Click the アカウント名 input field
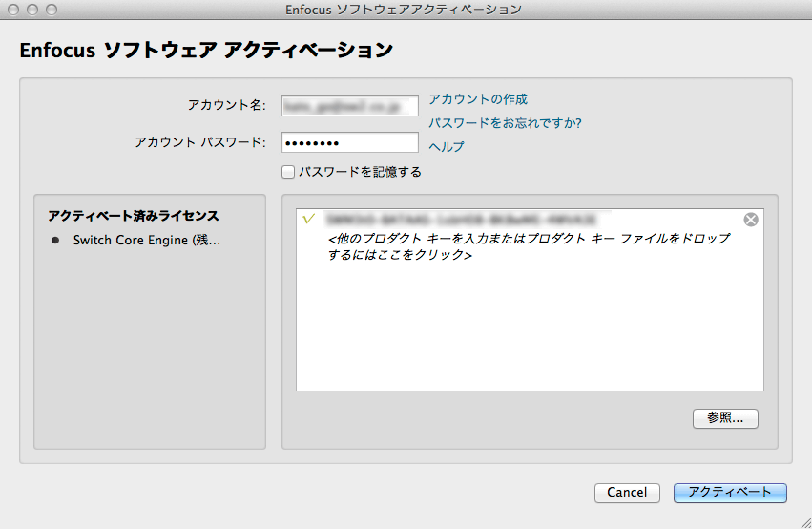 pyautogui.click(x=349, y=106)
